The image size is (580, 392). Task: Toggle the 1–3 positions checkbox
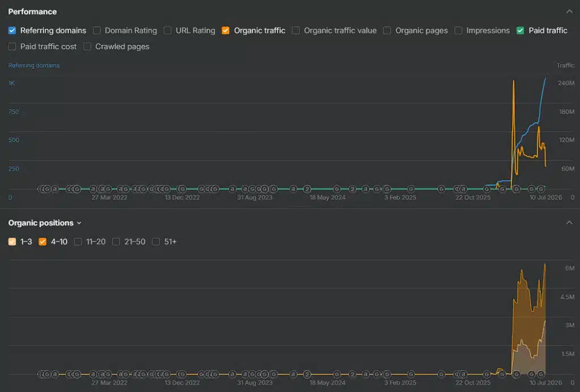(12, 241)
